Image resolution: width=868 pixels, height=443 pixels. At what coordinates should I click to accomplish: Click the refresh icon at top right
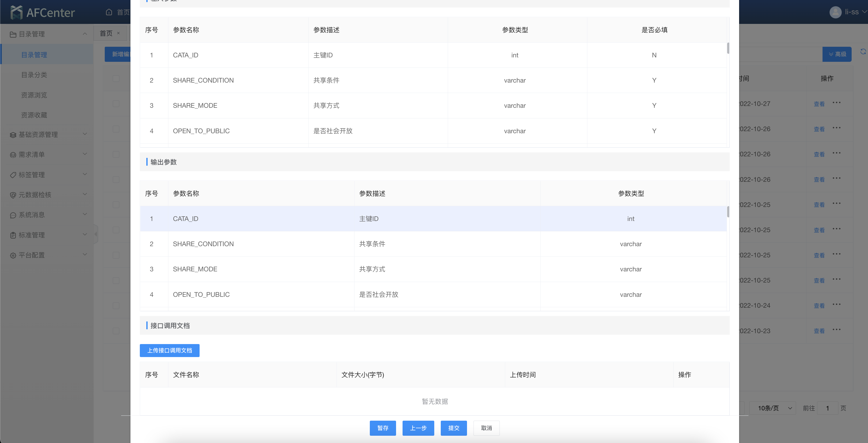[863, 51]
